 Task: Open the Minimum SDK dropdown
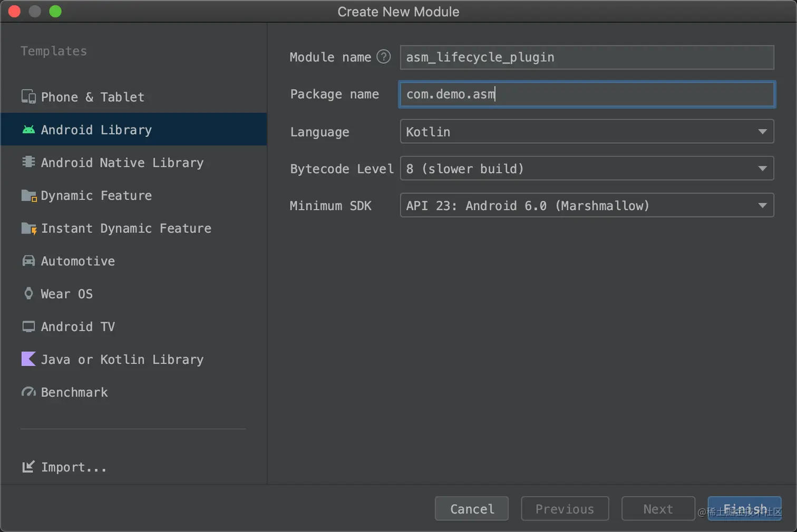pos(587,205)
